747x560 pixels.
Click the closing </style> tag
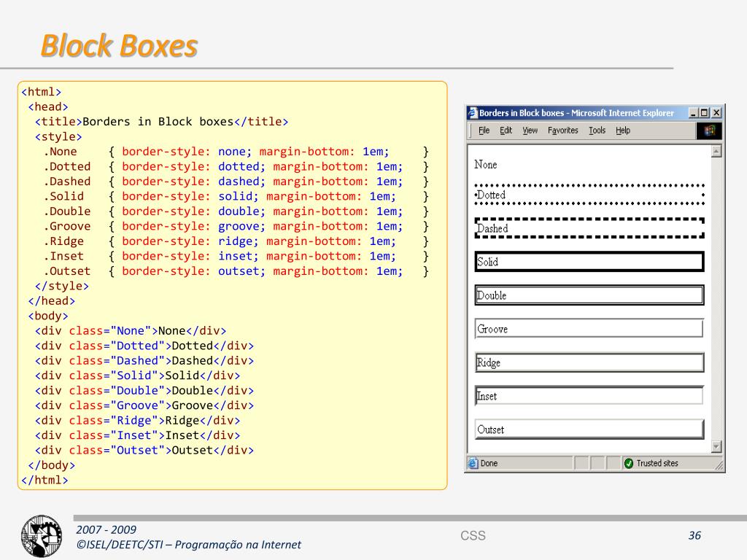62,286
